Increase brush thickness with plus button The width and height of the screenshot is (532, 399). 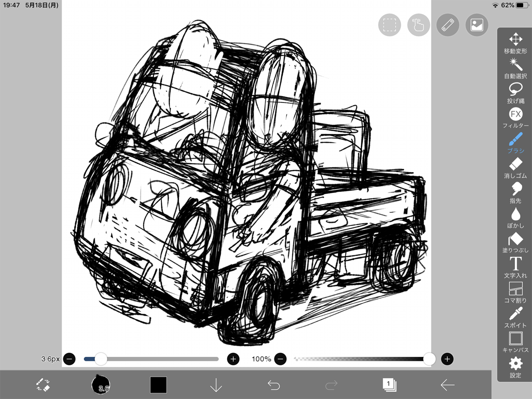[x=233, y=359]
